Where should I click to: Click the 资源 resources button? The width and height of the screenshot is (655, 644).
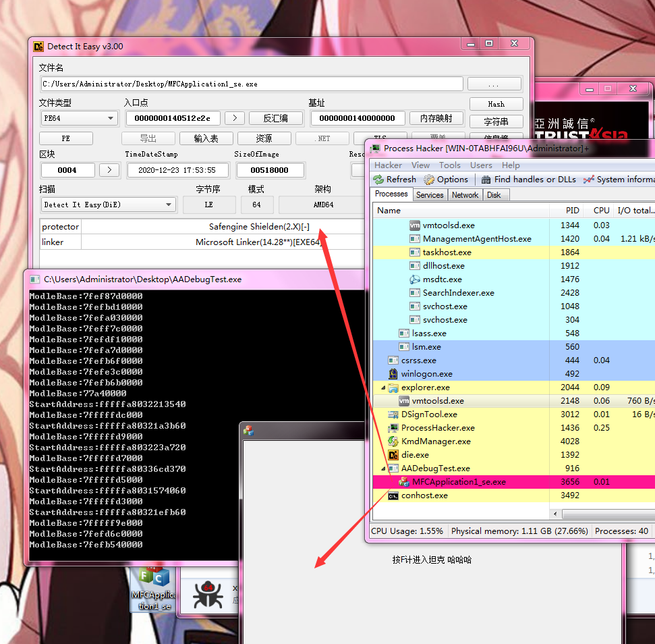[x=264, y=138]
